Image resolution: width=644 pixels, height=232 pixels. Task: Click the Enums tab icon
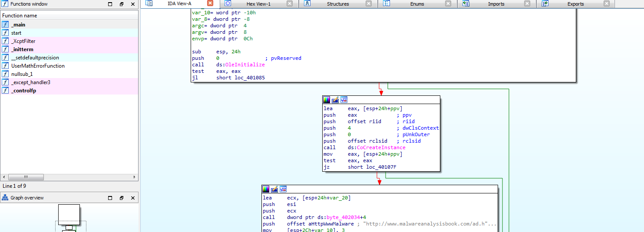pyautogui.click(x=386, y=3)
